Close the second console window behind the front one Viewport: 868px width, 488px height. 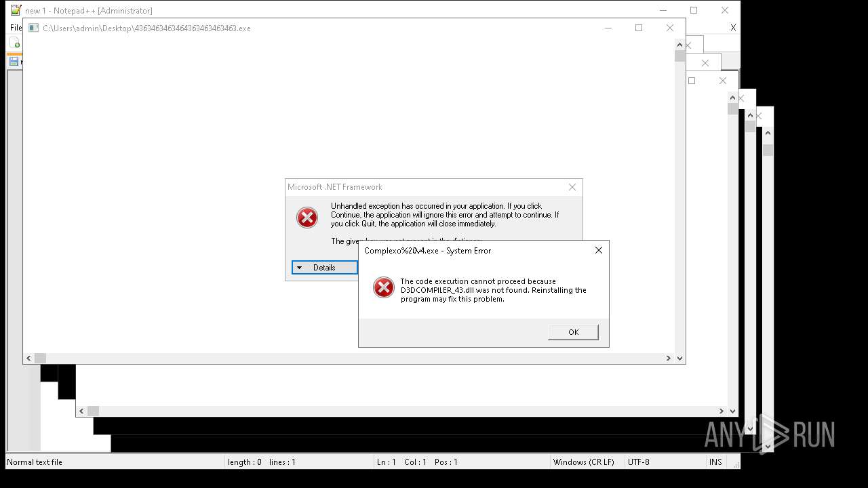722,81
